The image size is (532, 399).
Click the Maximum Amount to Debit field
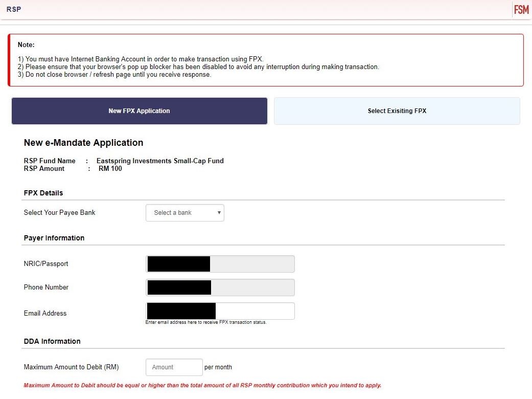(x=174, y=367)
